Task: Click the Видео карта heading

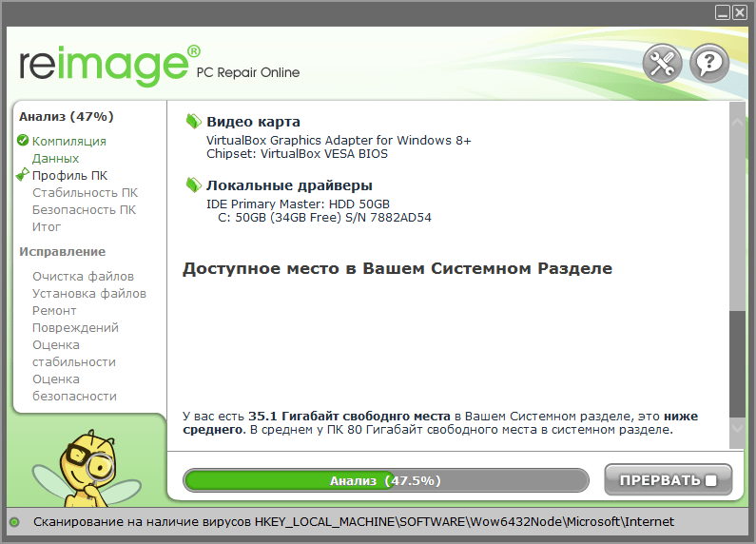Action: click(x=253, y=122)
